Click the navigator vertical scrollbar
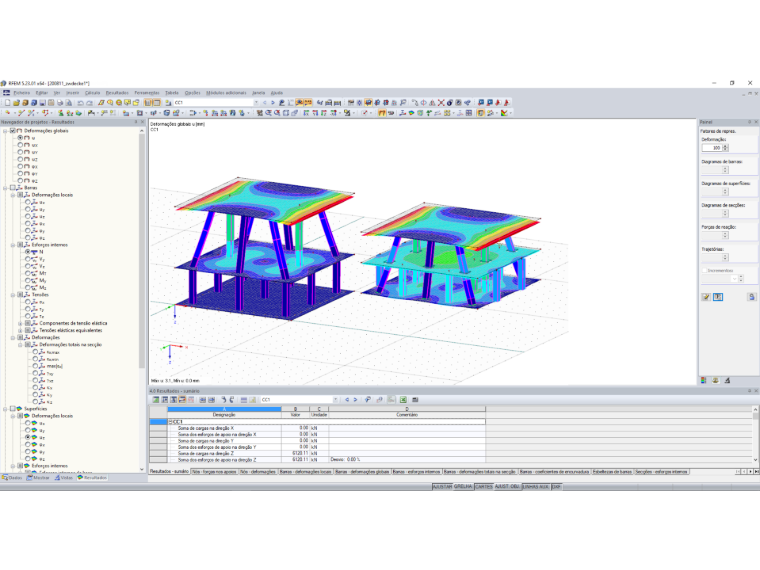 coord(142,252)
